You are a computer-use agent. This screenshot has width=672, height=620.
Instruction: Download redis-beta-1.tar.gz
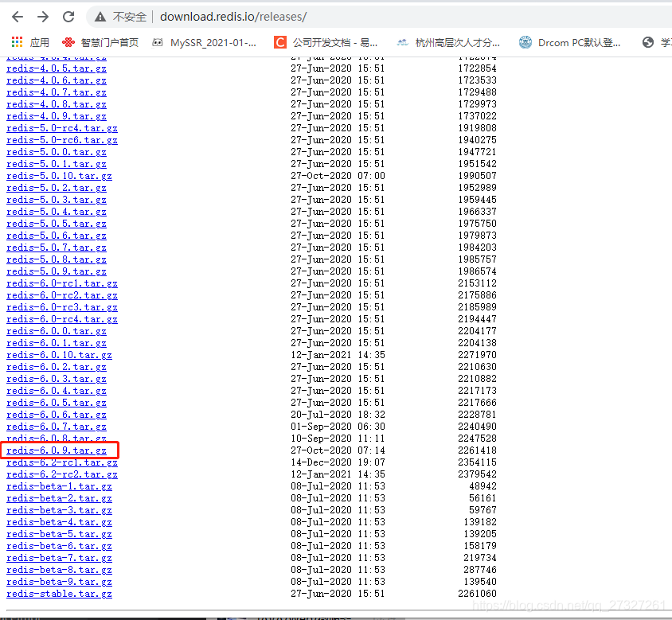click(x=59, y=487)
